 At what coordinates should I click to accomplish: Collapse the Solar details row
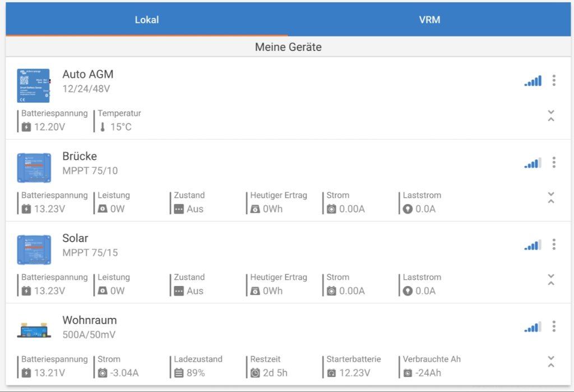(x=551, y=279)
